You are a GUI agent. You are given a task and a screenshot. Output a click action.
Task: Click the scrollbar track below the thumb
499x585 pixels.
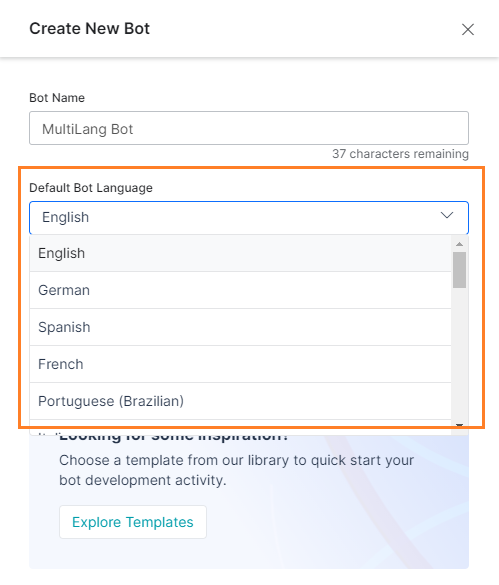(x=459, y=354)
